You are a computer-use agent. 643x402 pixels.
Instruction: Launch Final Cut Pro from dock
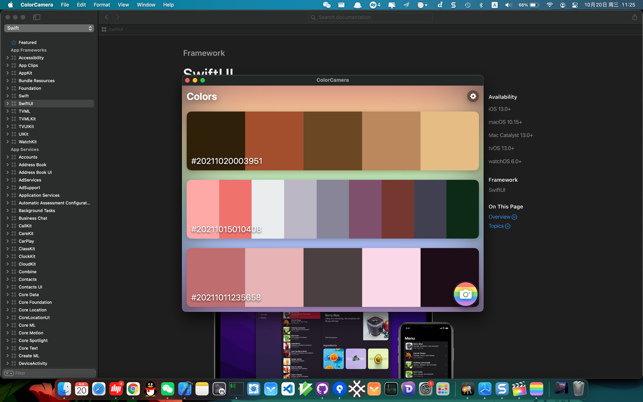click(x=519, y=388)
